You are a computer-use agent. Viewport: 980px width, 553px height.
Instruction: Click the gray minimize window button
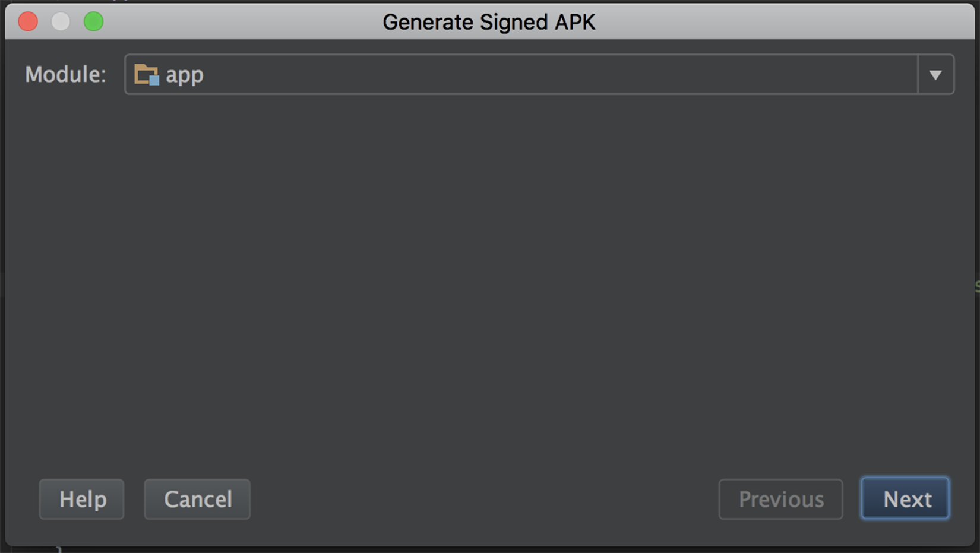click(61, 22)
